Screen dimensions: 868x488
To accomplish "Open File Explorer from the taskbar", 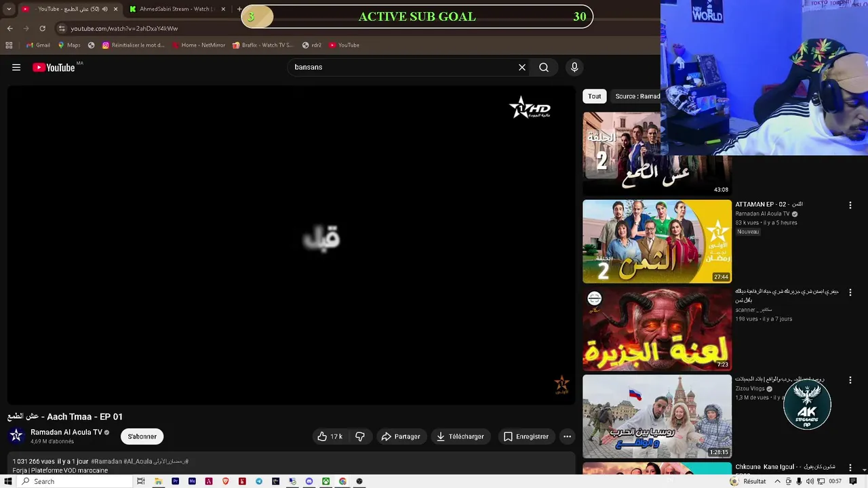I will (158, 481).
